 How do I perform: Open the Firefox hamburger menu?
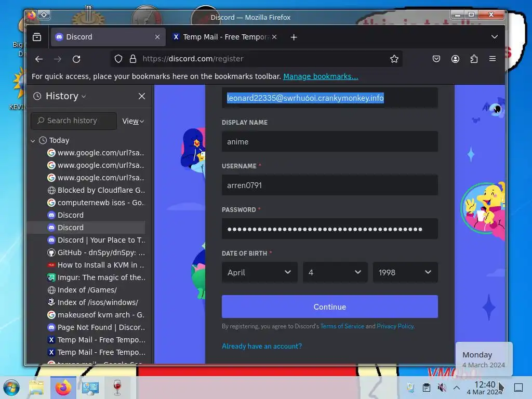tap(493, 59)
